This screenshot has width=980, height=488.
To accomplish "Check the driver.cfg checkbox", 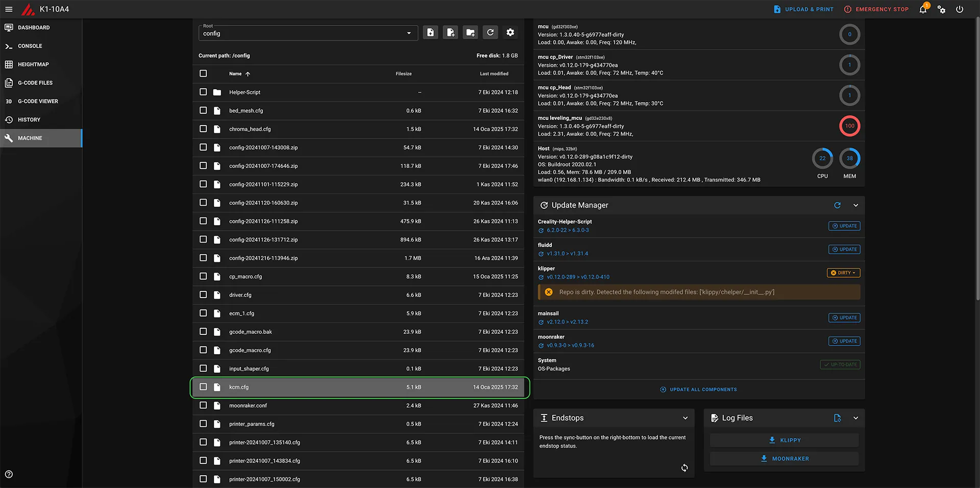I will 203,295.
